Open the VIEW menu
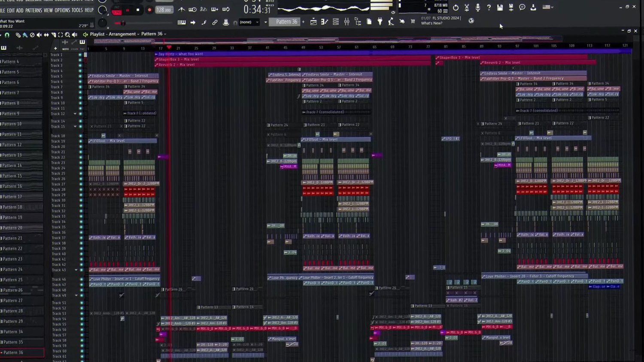 (48, 10)
